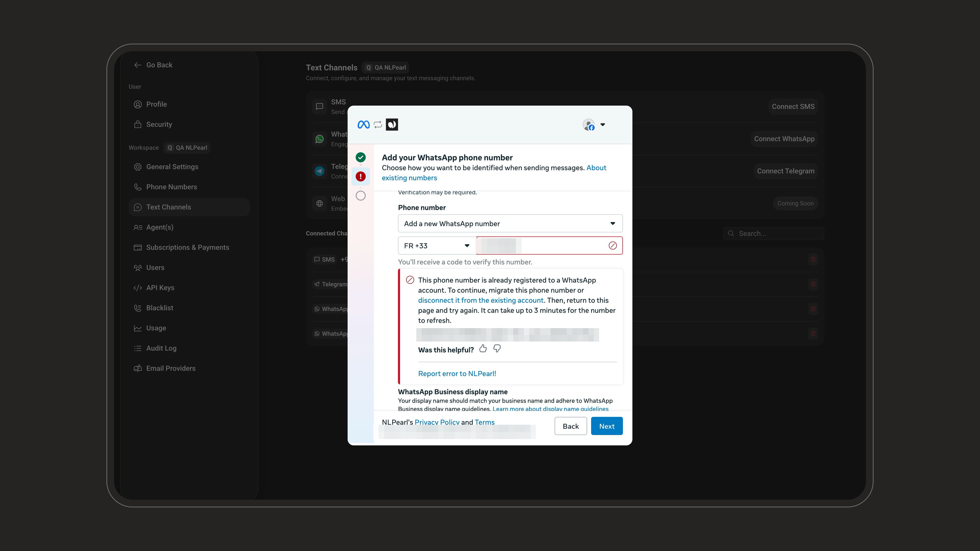Open Profile in sidebar
This screenshot has height=551, width=980.
[189, 104]
